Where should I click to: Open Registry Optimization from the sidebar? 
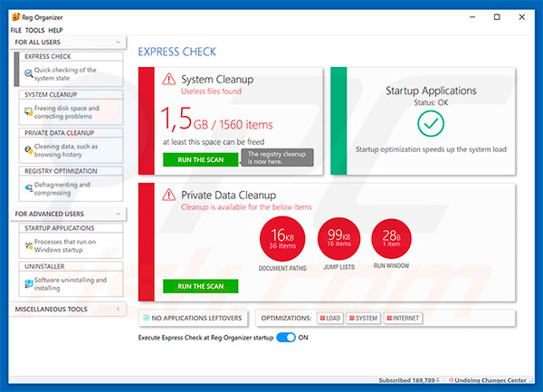tap(71, 184)
